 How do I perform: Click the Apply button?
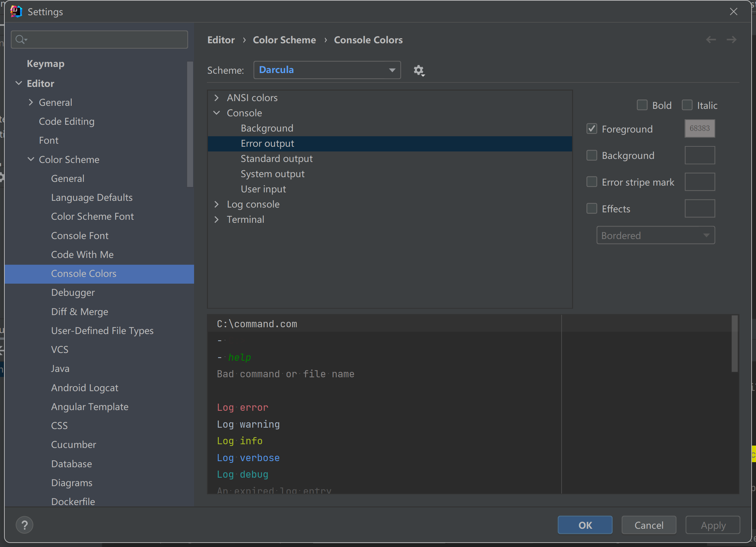713,525
